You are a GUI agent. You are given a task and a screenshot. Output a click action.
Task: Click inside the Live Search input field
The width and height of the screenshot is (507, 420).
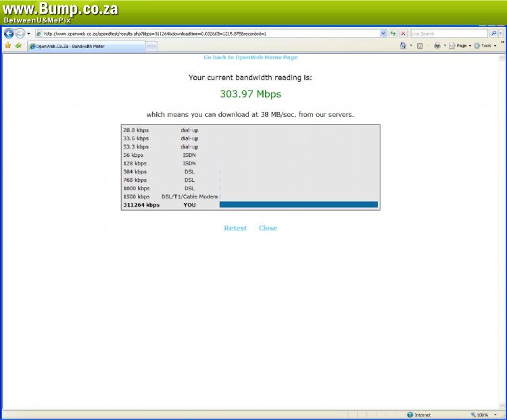(448, 33)
